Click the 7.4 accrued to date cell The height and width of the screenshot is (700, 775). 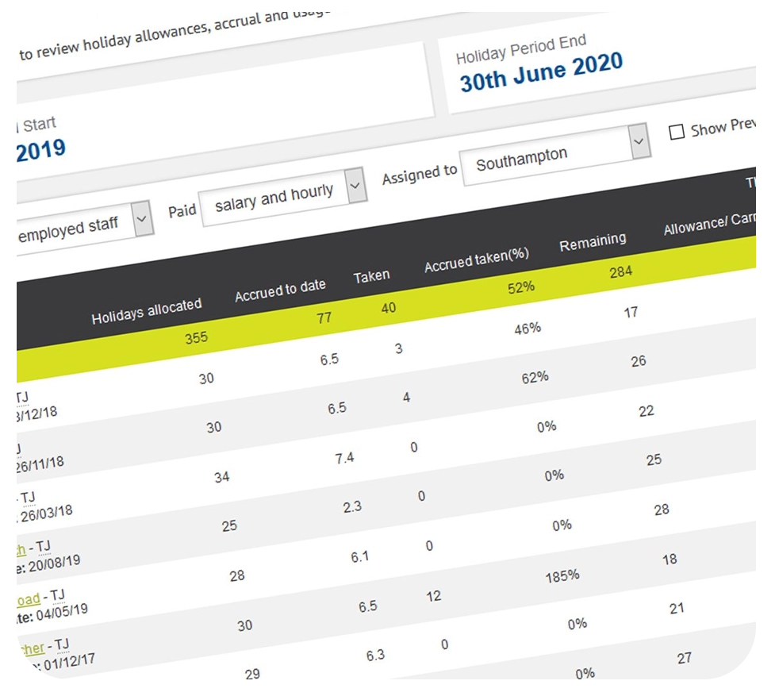344,458
